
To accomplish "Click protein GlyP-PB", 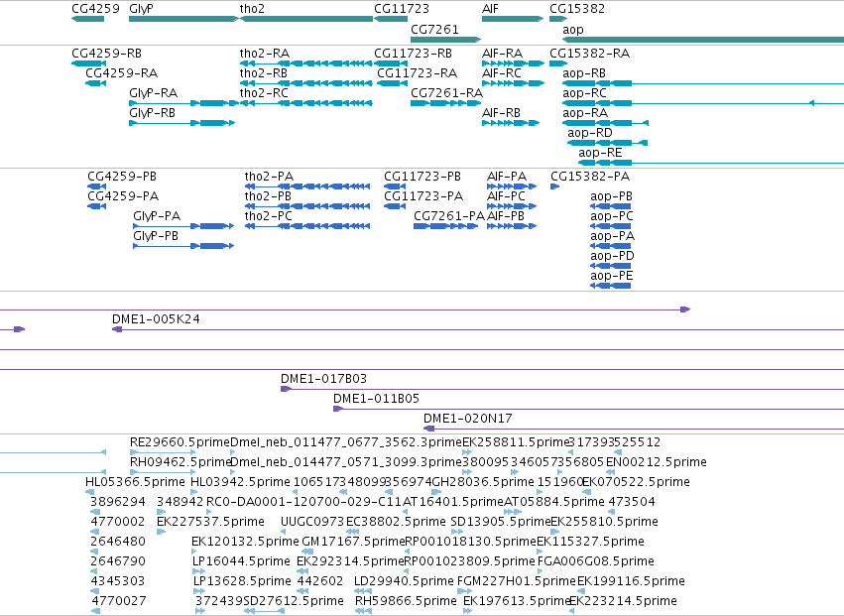I will [x=183, y=246].
